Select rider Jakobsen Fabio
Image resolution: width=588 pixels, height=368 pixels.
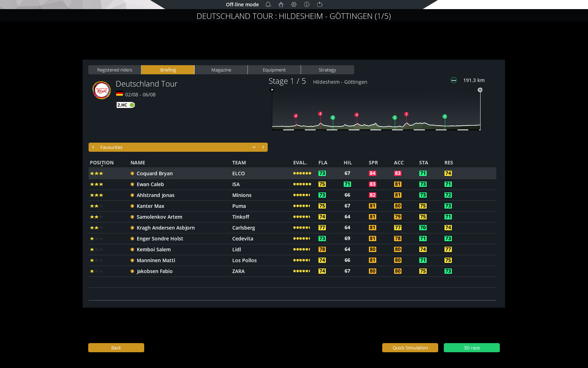click(292, 271)
